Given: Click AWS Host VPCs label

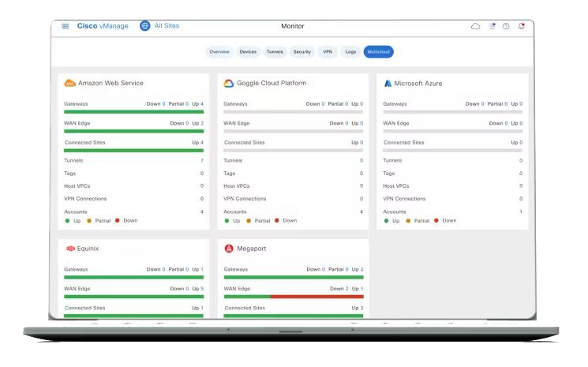Looking at the screenshot, I should pos(77,186).
